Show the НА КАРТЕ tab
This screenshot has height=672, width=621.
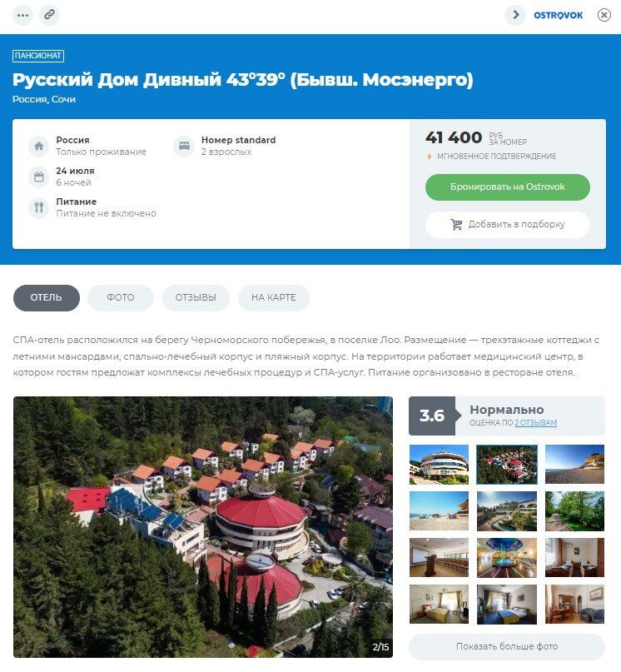(273, 297)
